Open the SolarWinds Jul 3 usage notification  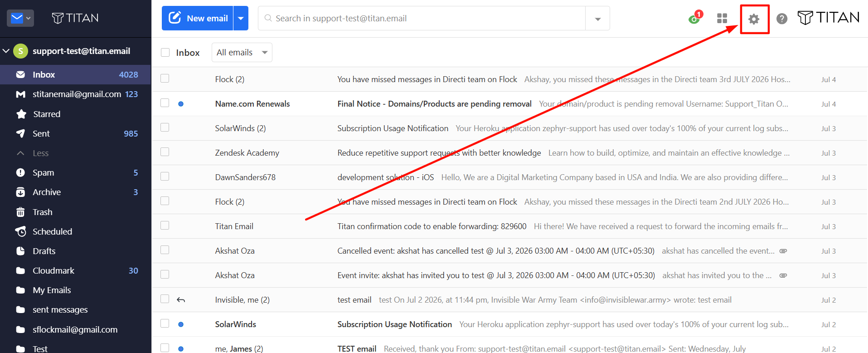click(x=509, y=128)
